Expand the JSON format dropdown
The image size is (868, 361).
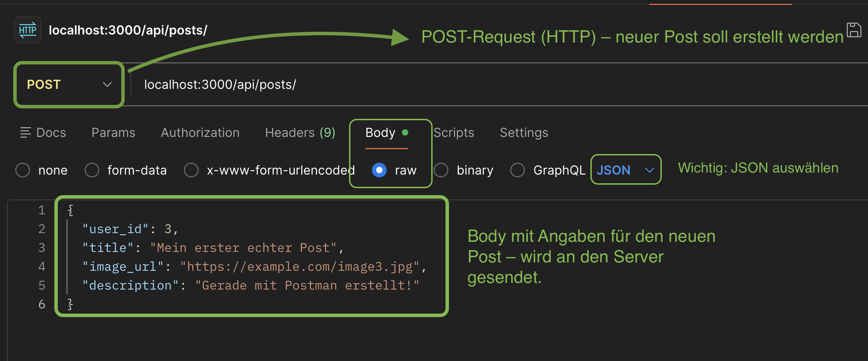[626, 170]
